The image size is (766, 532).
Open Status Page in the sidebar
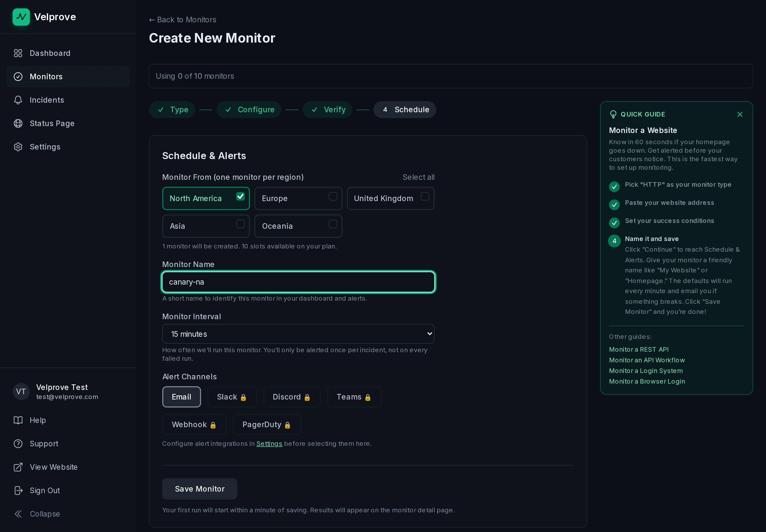(68, 123)
